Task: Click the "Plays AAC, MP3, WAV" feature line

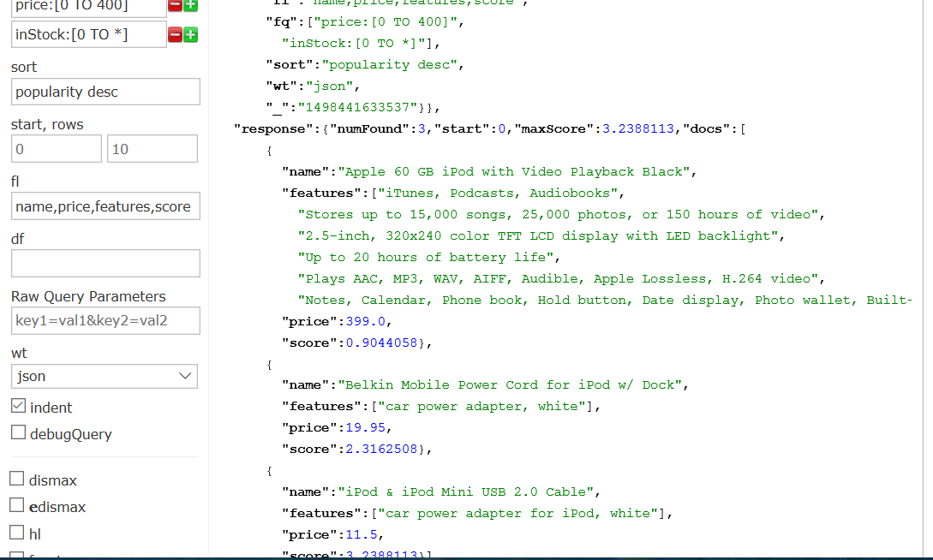Action: [558, 279]
